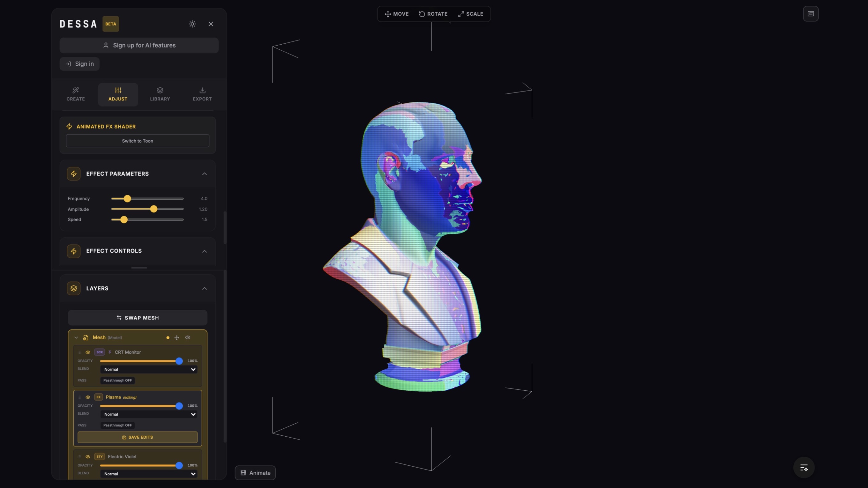Click the SCR badge on CRT Monitor
868x488 pixels.
pyautogui.click(x=99, y=352)
